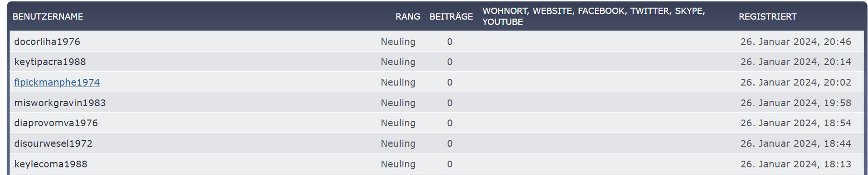
Task: Open user profile misworkgravin1983
Action: pyautogui.click(x=60, y=103)
